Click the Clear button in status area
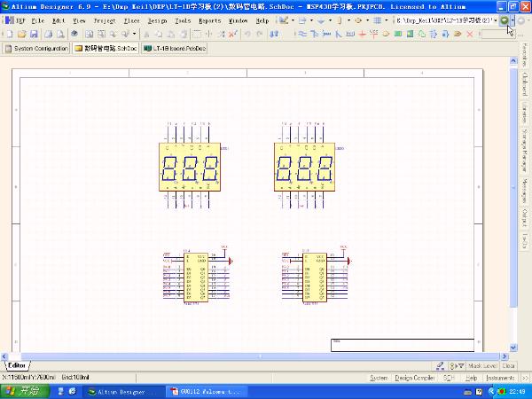The image size is (532, 399). pyautogui.click(x=508, y=365)
